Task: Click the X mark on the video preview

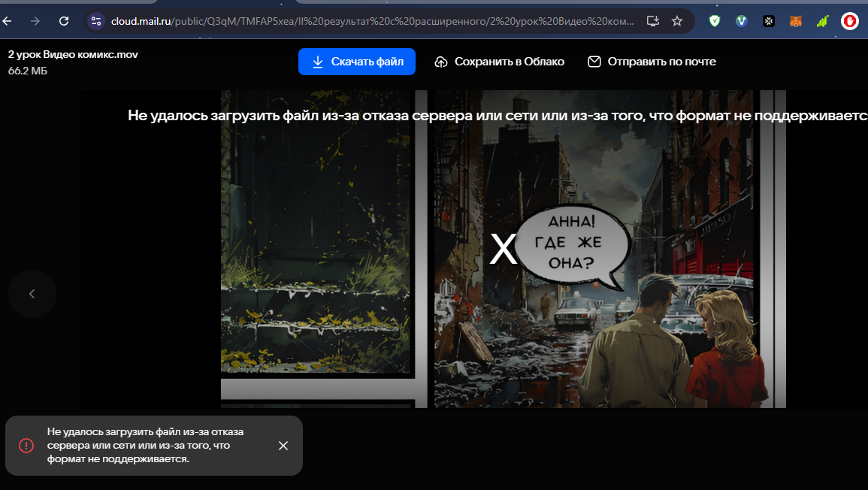Action: tap(504, 250)
